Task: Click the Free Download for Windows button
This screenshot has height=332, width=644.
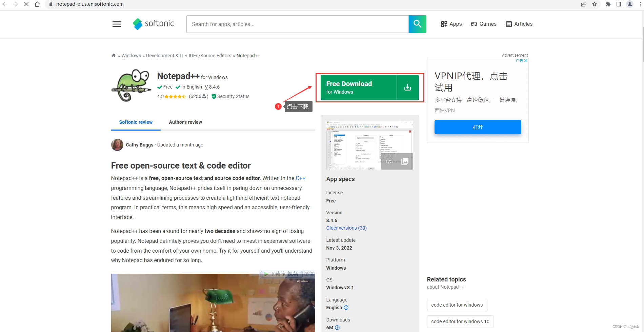Action: coord(359,87)
